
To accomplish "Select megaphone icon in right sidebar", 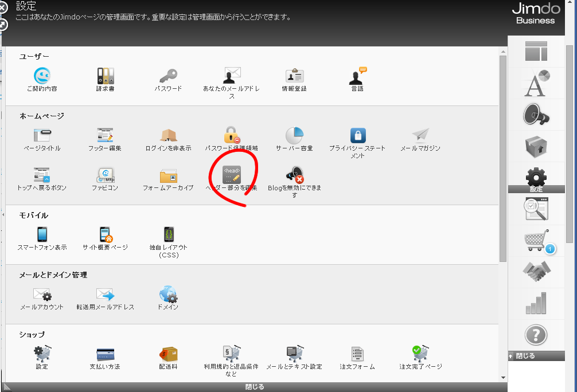I will pos(536,115).
